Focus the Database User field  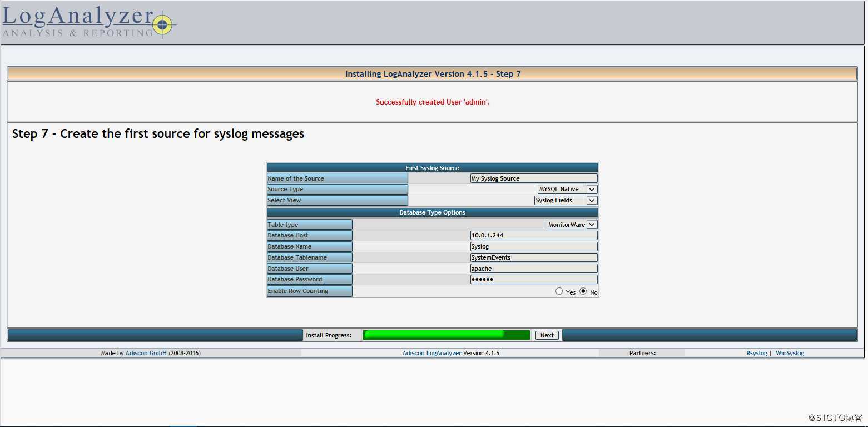click(534, 269)
